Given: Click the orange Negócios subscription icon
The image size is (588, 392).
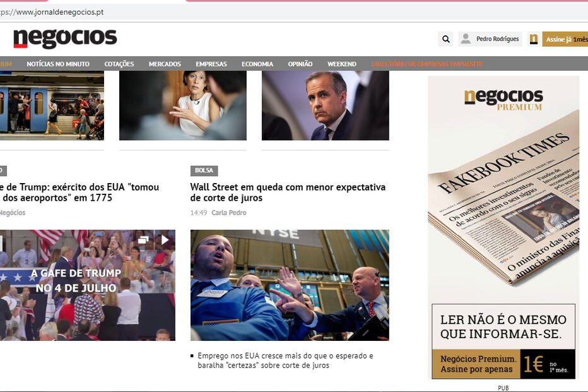Looking at the screenshot, I should click(533, 39).
